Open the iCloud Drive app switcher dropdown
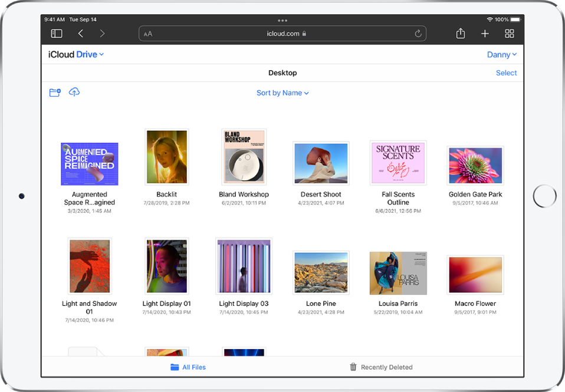 pos(76,54)
